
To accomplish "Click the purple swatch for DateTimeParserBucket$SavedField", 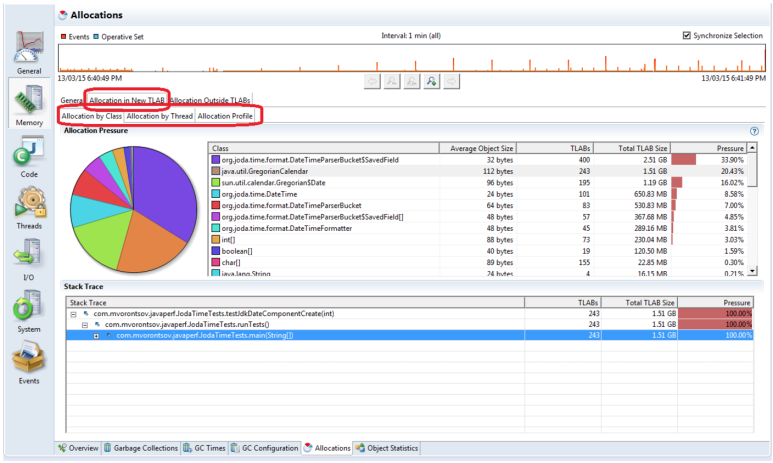I will (215, 160).
